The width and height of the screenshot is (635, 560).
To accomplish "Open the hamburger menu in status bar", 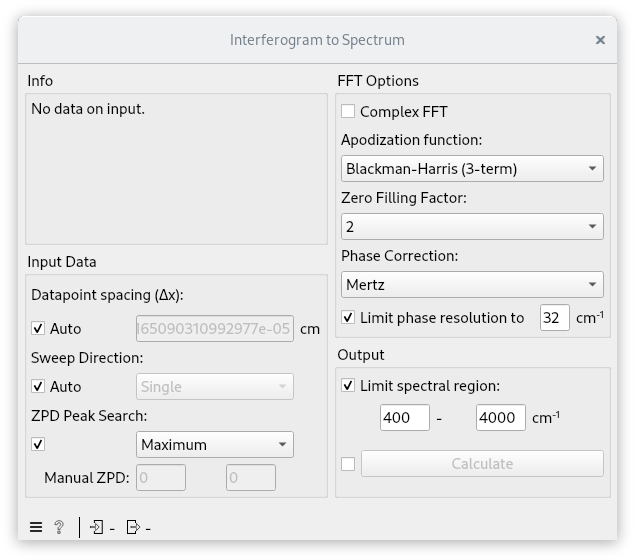I will coord(36,527).
